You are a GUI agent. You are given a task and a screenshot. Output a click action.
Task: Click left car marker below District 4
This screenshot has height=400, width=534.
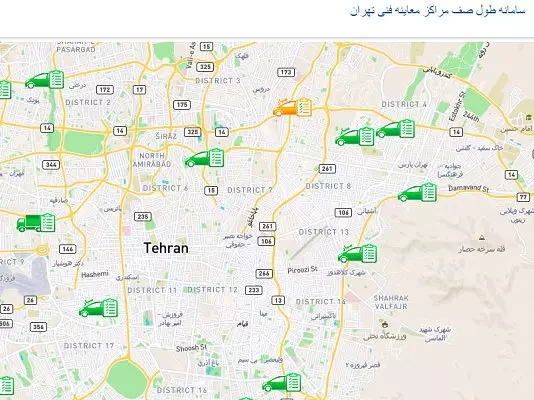tap(355, 136)
